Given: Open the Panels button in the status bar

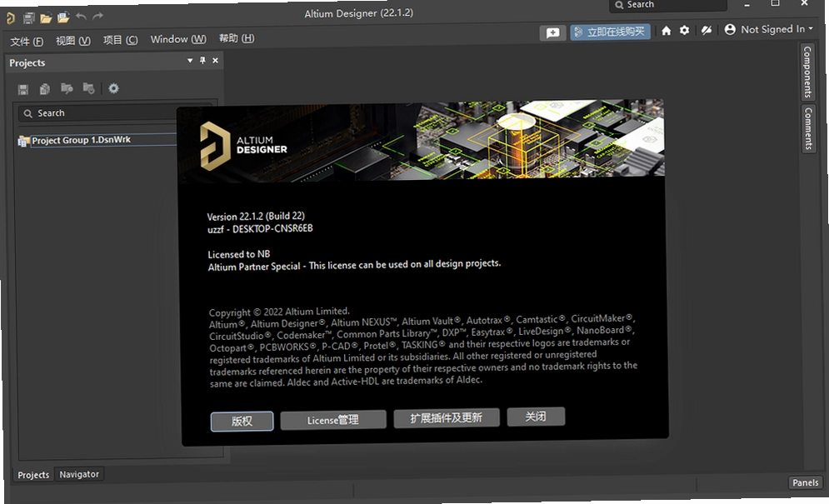Looking at the screenshot, I should (x=805, y=482).
